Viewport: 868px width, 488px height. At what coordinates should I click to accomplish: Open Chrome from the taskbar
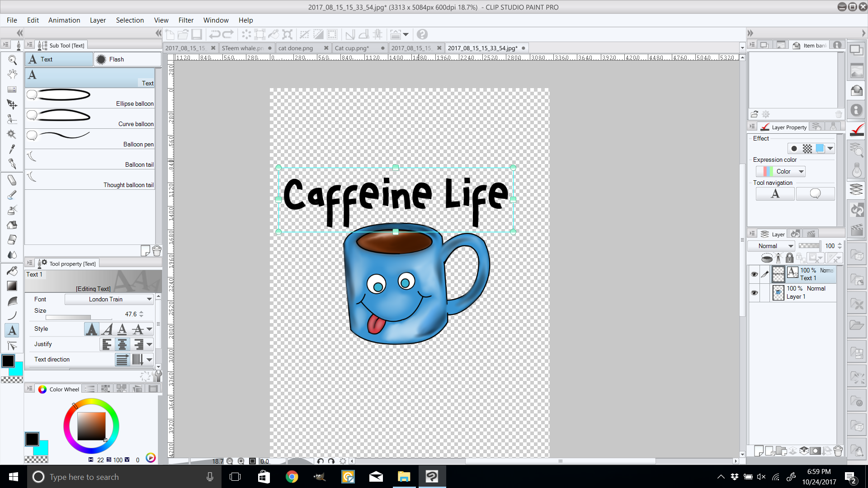[x=292, y=477]
